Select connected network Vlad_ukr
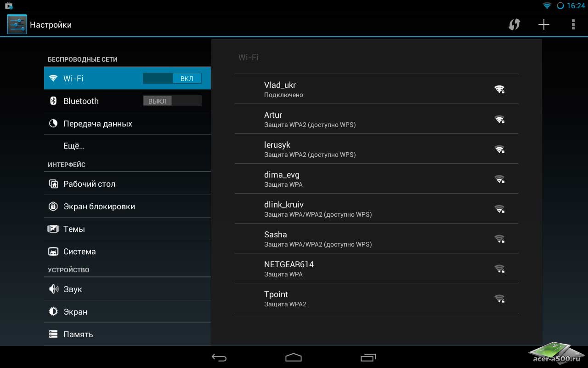 click(x=377, y=89)
